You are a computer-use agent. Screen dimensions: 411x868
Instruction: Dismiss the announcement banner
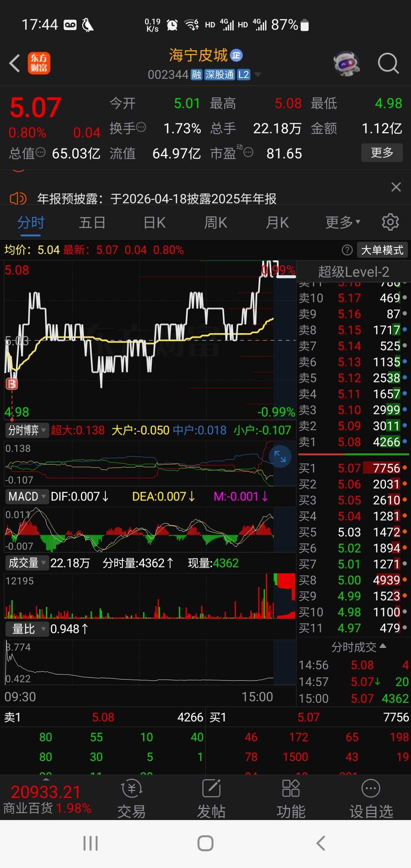[396, 187]
